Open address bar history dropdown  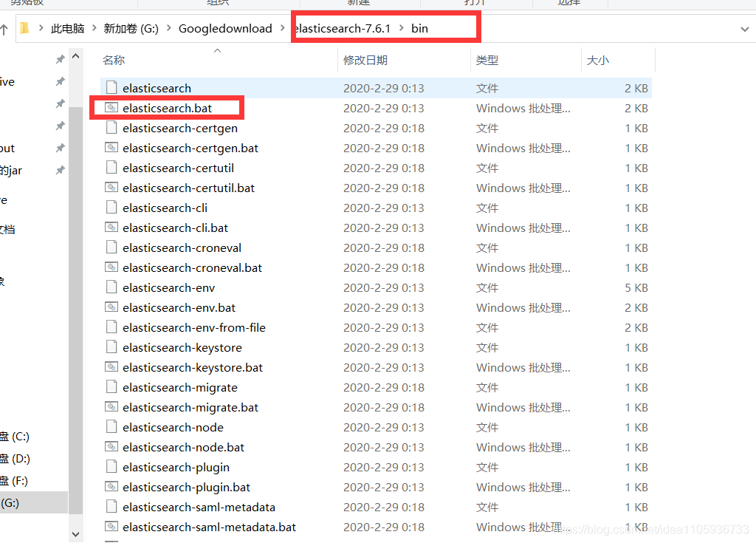coord(744,29)
